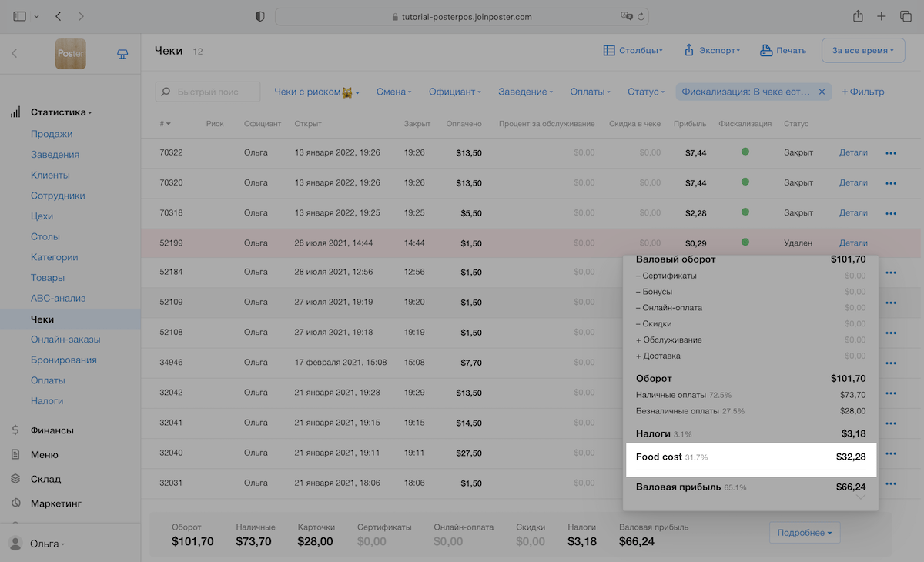Image resolution: width=924 pixels, height=562 pixels.
Task: Open the За все время date range selector
Action: pyautogui.click(x=862, y=51)
